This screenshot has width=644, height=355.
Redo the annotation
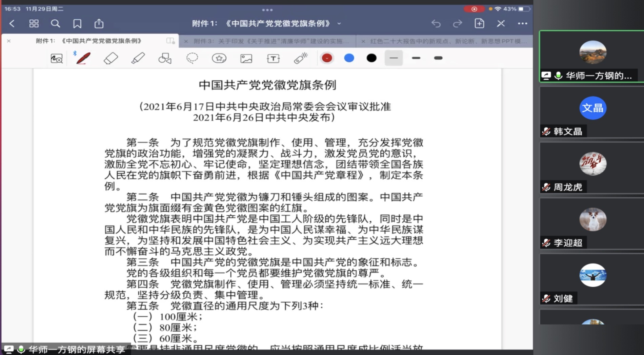(458, 23)
